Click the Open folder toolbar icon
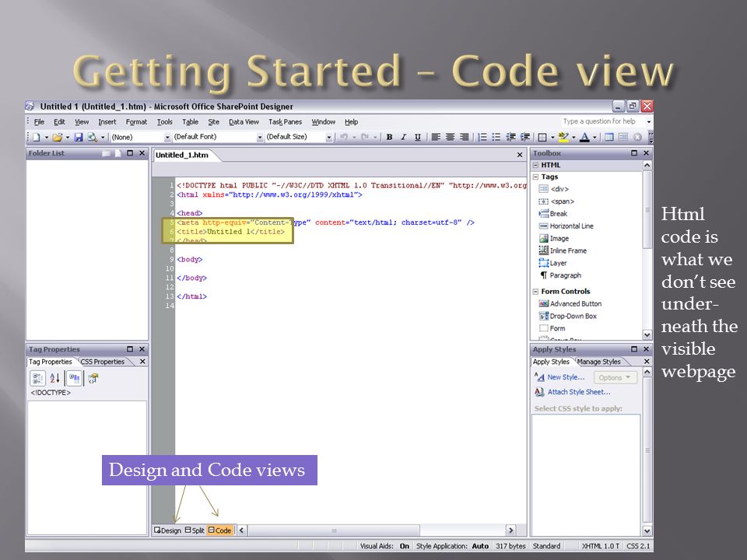The image size is (747, 560). tap(57, 137)
